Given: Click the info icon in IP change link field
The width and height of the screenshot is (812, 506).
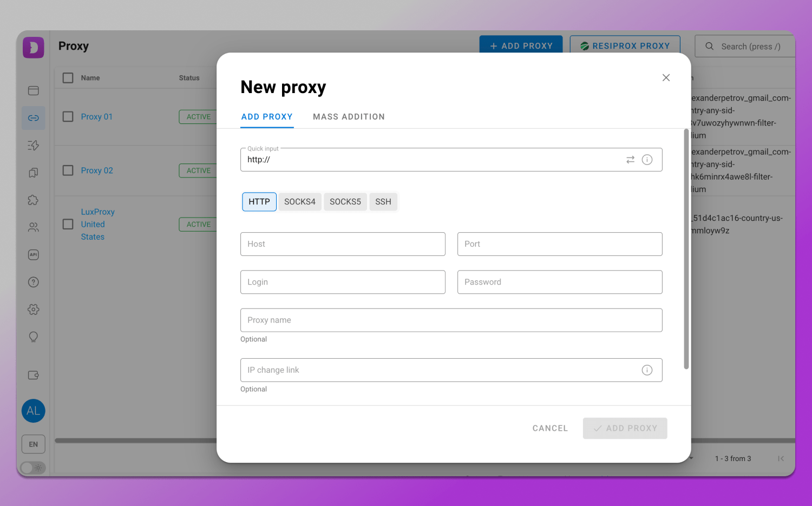Looking at the screenshot, I should tap(647, 370).
